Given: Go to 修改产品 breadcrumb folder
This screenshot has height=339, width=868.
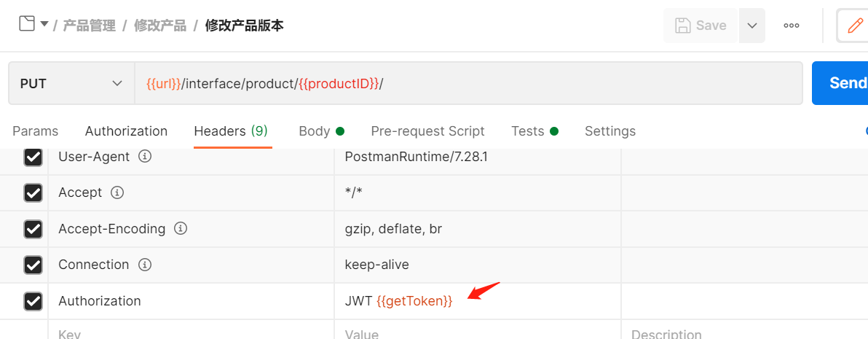Looking at the screenshot, I should tap(159, 26).
